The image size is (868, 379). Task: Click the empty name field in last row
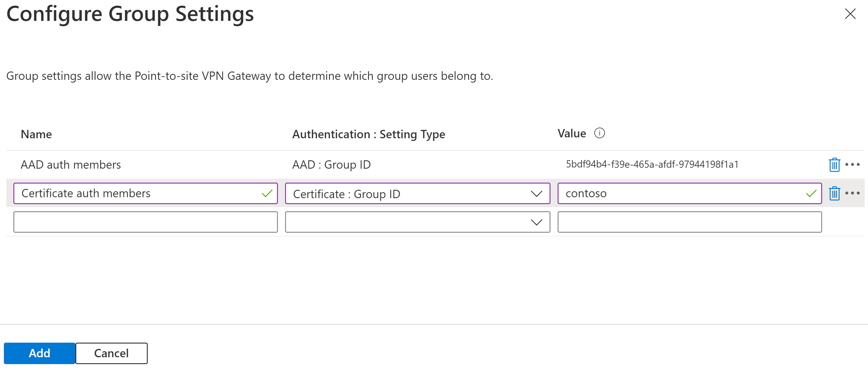click(145, 222)
